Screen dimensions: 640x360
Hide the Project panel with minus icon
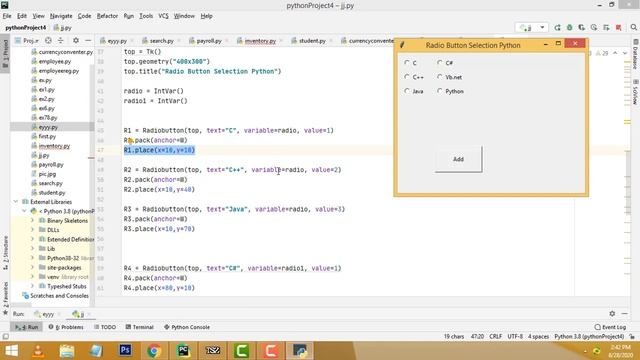click(88, 40)
